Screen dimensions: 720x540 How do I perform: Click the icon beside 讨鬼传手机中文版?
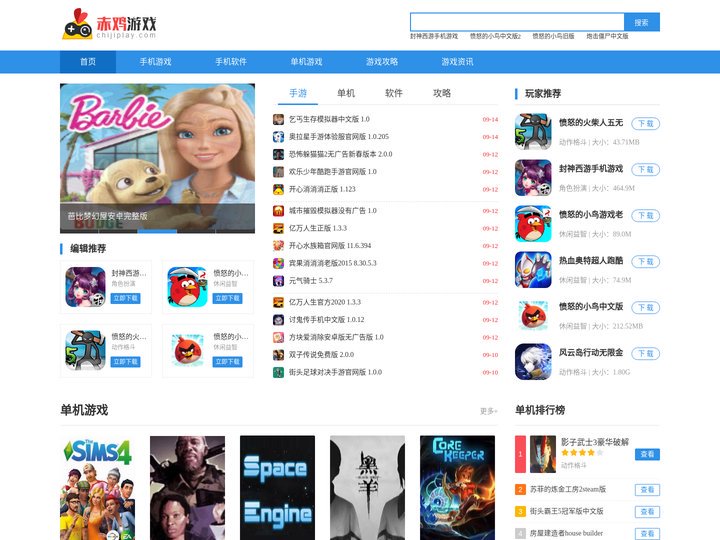[278, 320]
